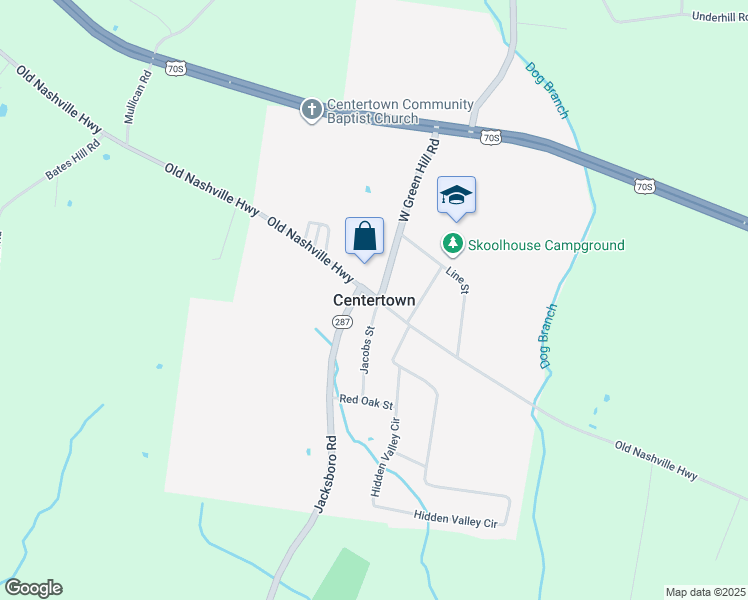Click the Centertown Community Baptist Church label

400,111
